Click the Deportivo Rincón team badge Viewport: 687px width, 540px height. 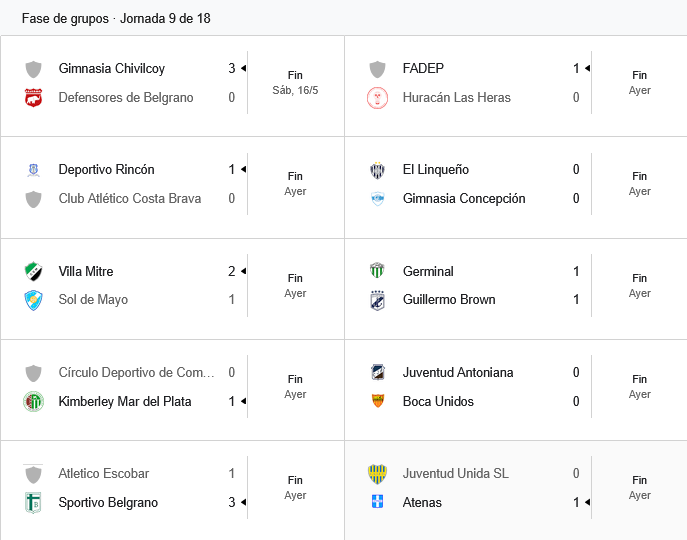click(33, 170)
